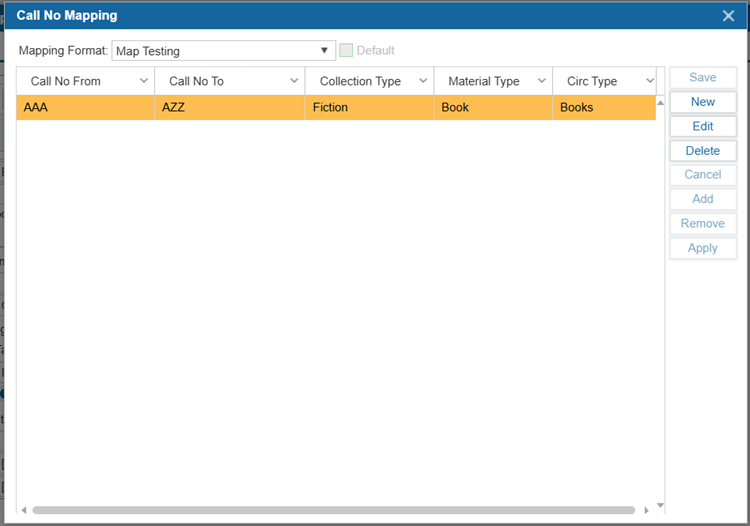The width and height of the screenshot is (750, 526).
Task: Toggle the Default checkbox
Action: (346, 50)
